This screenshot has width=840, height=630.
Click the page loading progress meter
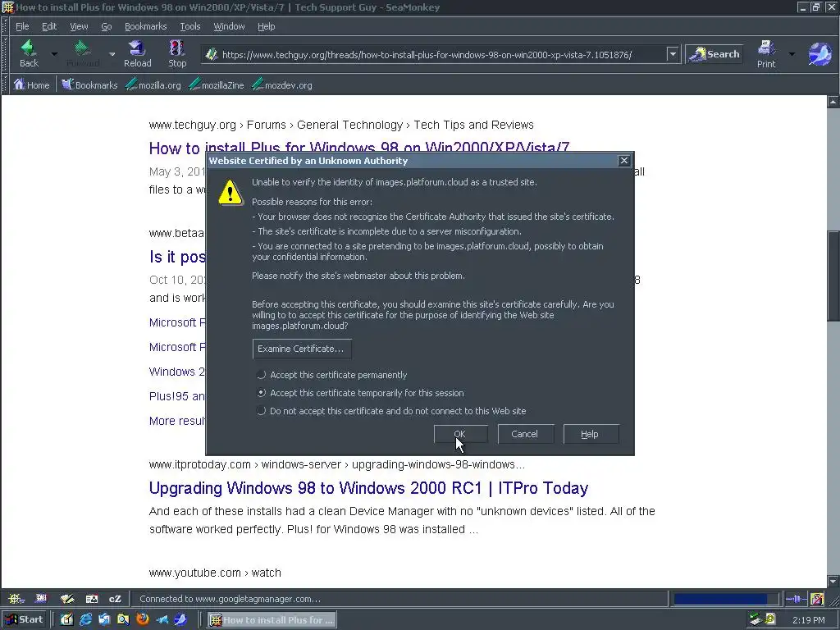(726, 598)
